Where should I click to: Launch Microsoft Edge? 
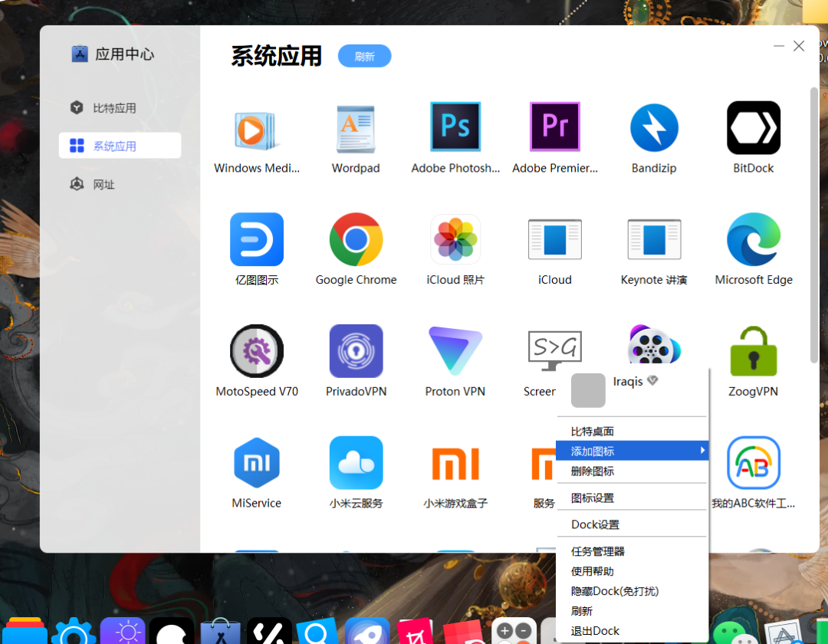point(754,238)
